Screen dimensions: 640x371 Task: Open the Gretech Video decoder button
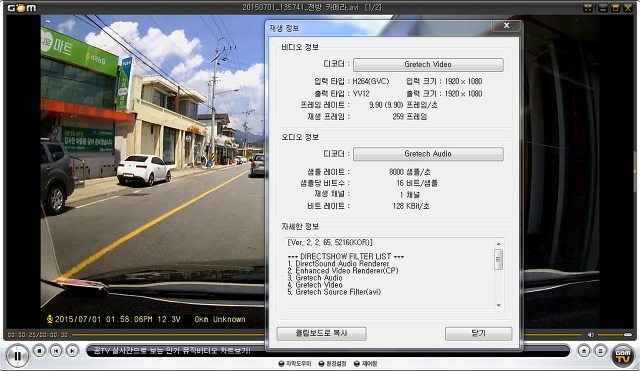(428, 64)
